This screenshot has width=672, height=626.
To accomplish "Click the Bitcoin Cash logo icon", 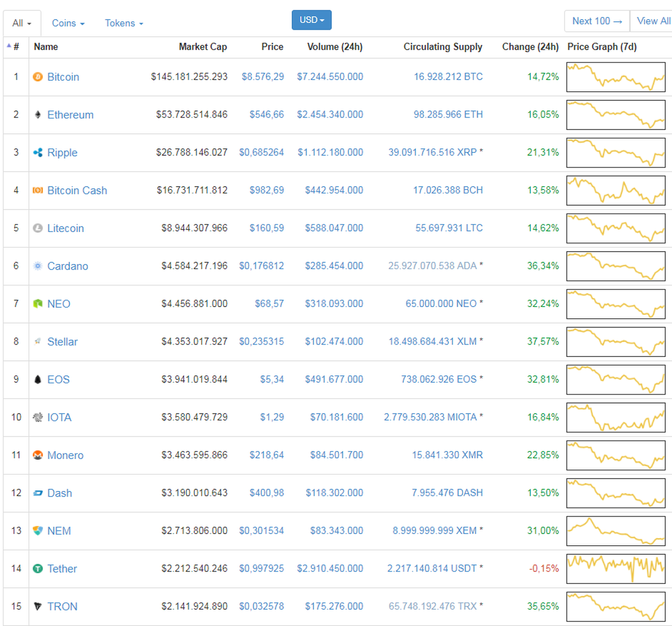I will click(38, 191).
